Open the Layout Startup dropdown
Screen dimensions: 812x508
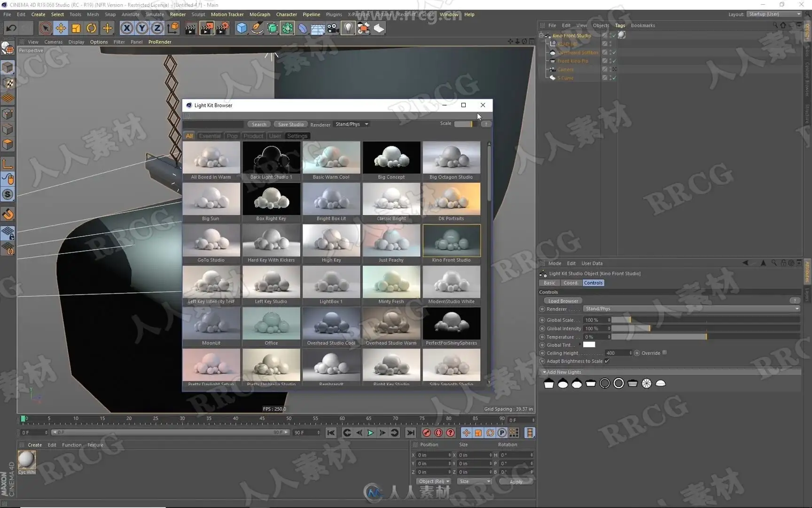point(774,14)
